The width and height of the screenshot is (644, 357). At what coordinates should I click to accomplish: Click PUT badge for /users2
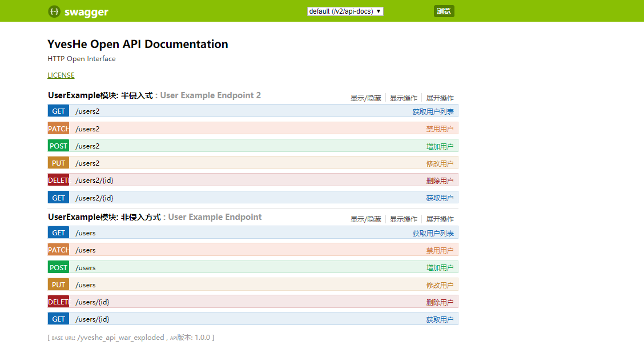[58, 163]
